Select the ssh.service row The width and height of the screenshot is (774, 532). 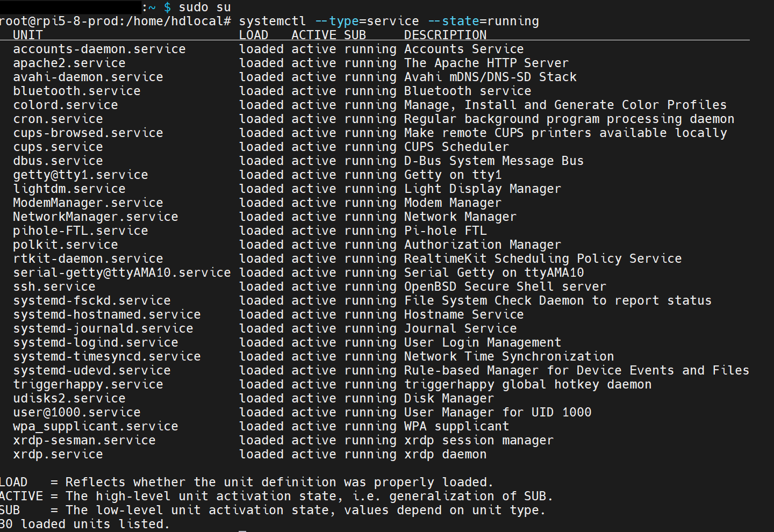click(54, 286)
